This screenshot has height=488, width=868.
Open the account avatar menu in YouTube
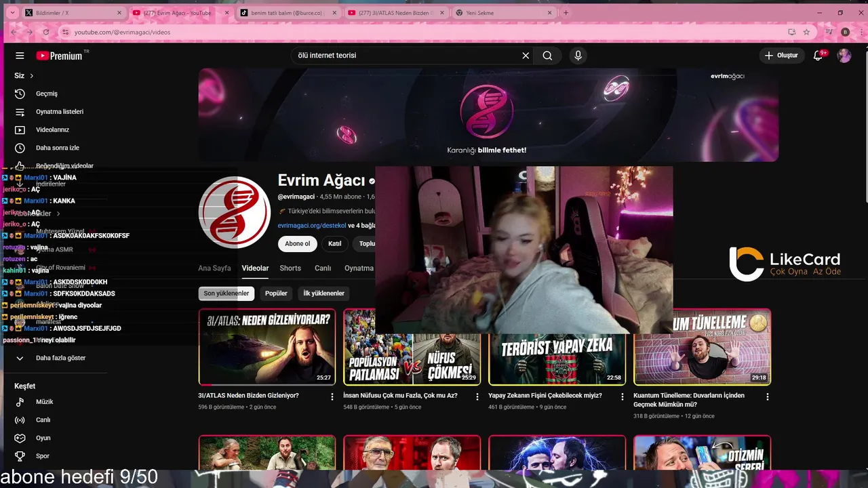tap(844, 56)
